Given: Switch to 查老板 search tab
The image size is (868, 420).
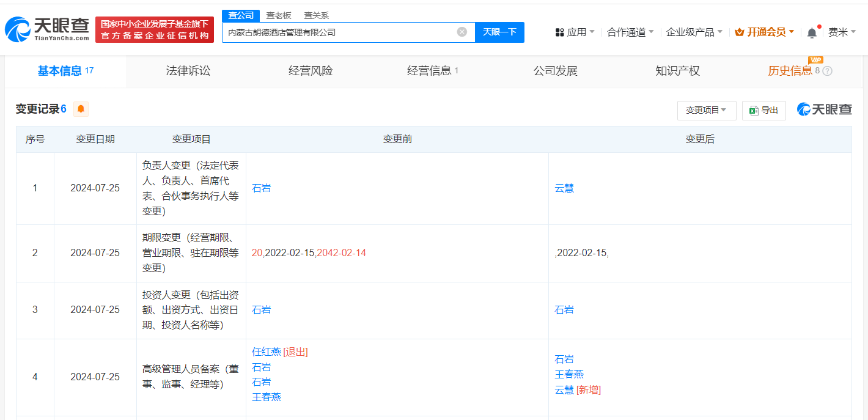Looking at the screenshot, I should (x=279, y=15).
